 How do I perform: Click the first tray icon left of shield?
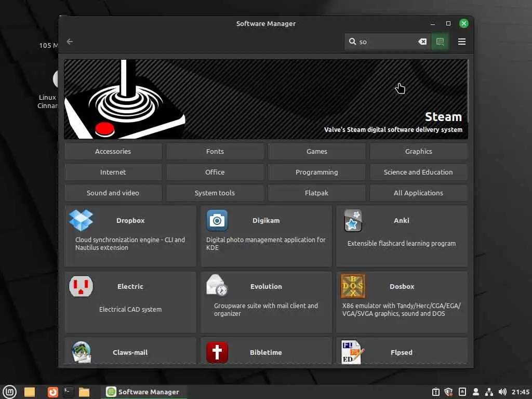pos(436,392)
